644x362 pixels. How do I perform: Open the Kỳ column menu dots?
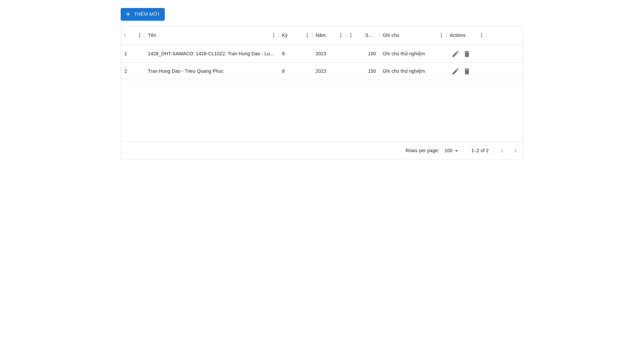(x=307, y=35)
